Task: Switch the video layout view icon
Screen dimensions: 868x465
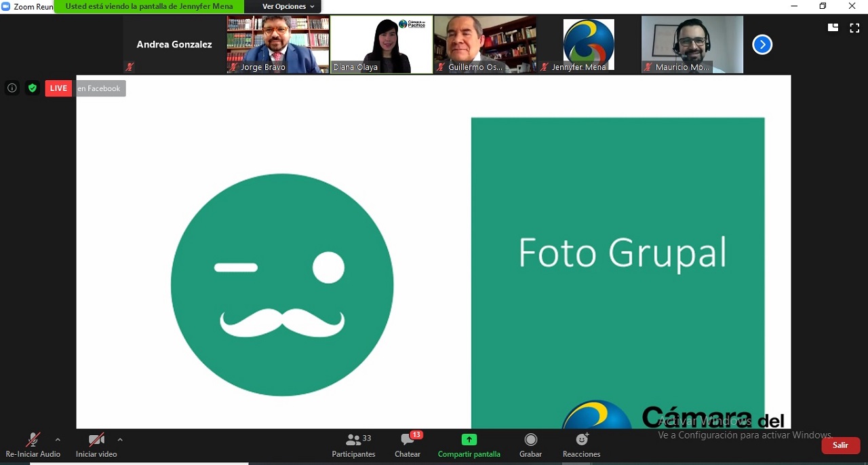Action: point(833,28)
